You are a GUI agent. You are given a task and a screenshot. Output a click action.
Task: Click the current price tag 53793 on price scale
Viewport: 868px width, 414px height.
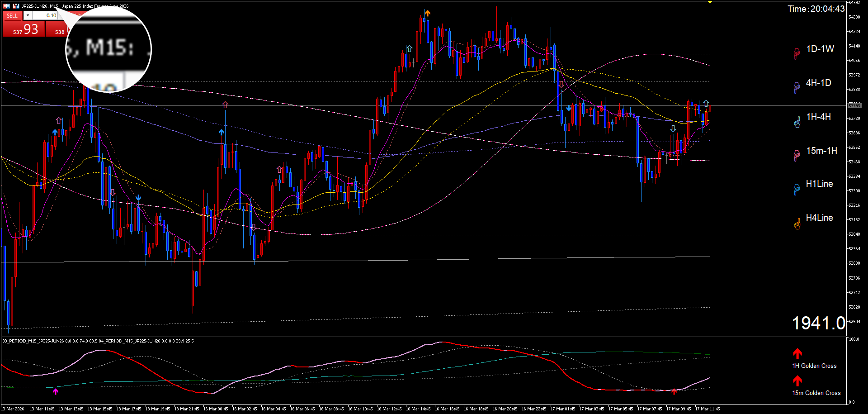click(854, 105)
